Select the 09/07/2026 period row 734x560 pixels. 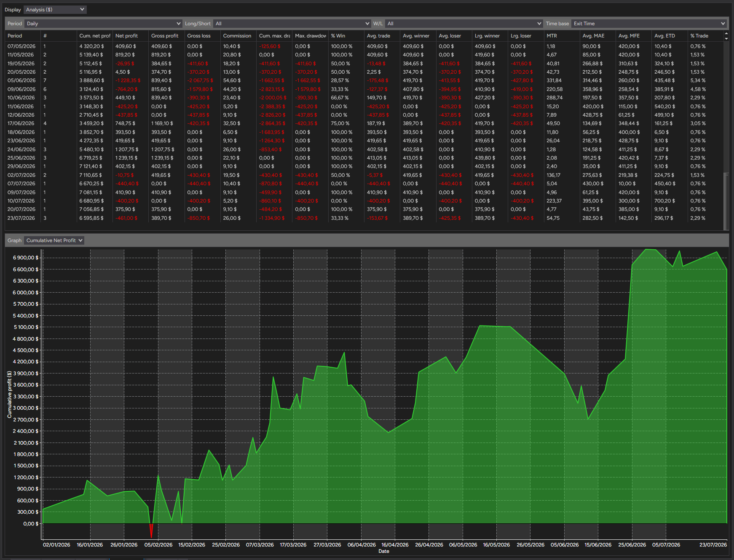pyautogui.click(x=364, y=192)
